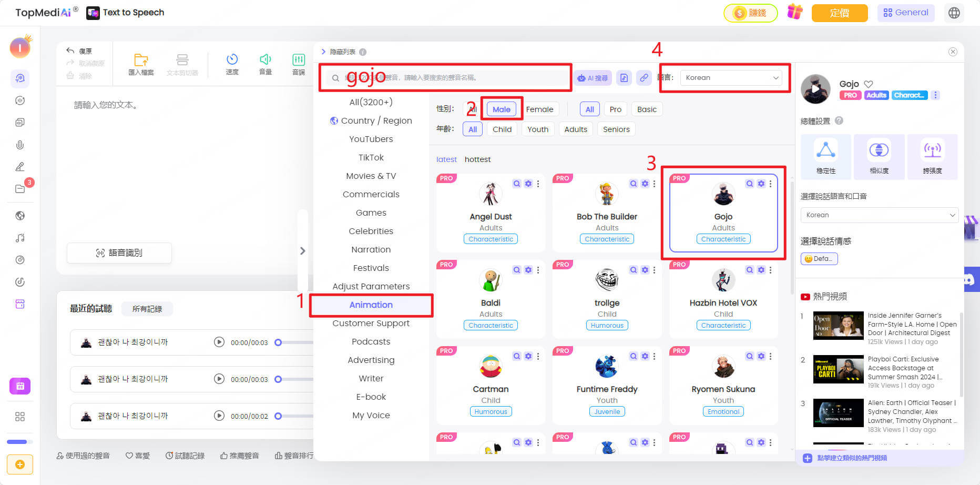Image resolution: width=980 pixels, height=485 pixels.
Task: Click the heart icon beside Gojo name
Action: click(x=869, y=84)
